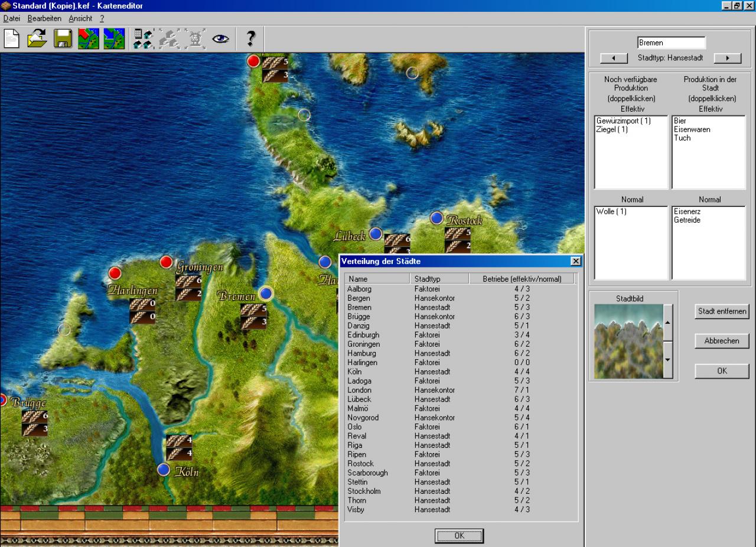Screen dimensions: 756x547
Task: Click the Brügge production icon showing 6
Action: (x=35, y=416)
